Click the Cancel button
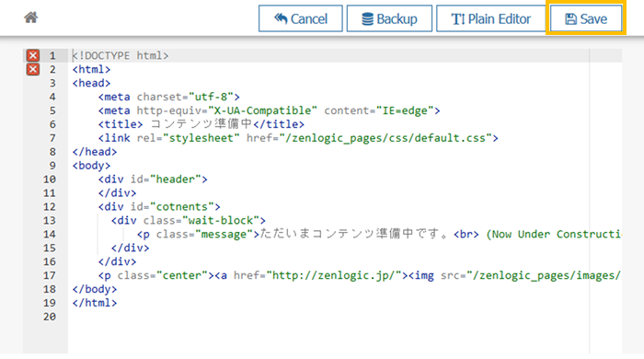 [301, 18]
